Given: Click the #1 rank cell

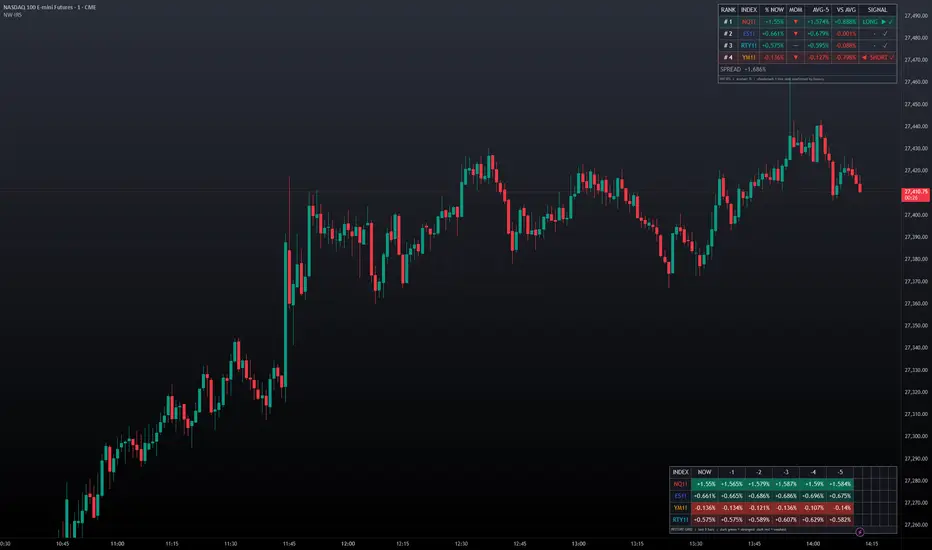Looking at the screenshot, I should [728, 22].
